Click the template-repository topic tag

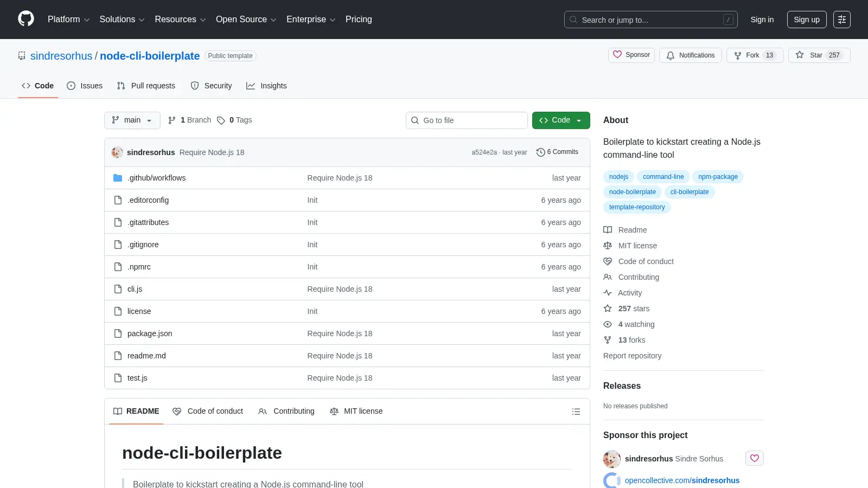click(x=637, y=207)
